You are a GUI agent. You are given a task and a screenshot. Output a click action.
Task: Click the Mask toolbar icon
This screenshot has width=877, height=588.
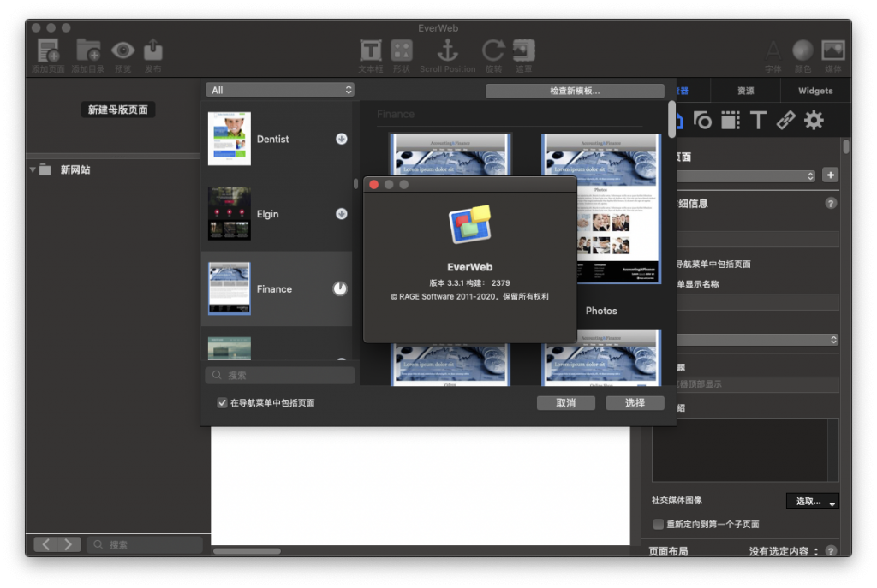tap(524, 50)
